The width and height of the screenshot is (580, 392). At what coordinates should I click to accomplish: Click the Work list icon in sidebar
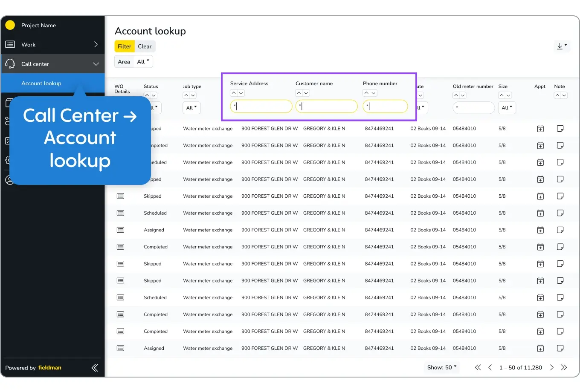tap(10, 44)
